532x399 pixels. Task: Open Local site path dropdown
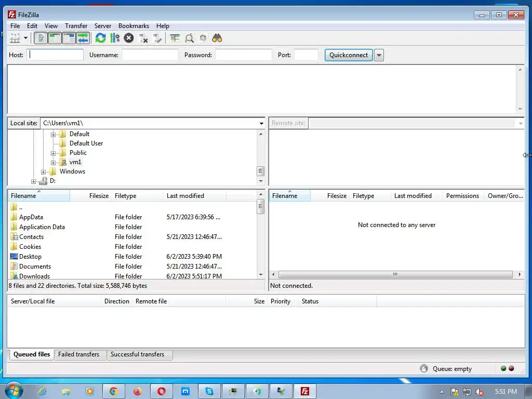261,123
